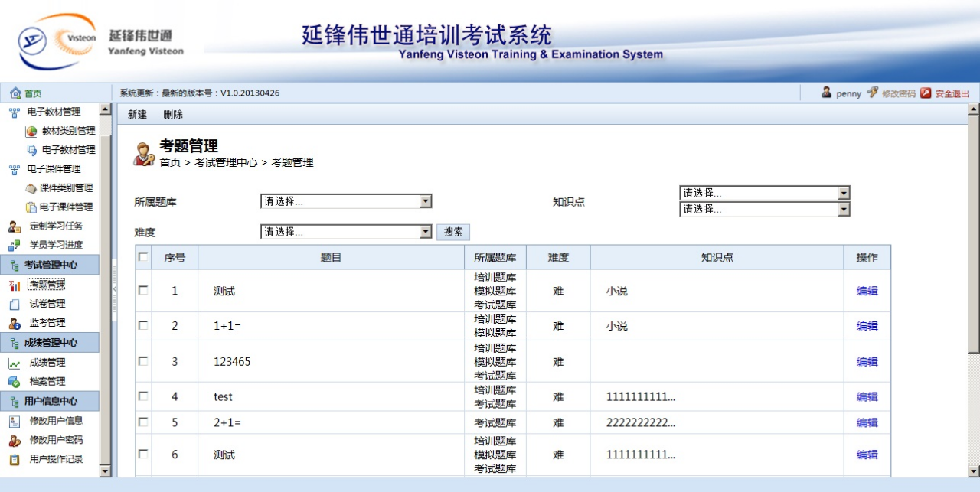
Task: Open 成绩管理 in the sidebar
Action: pos(47,363)
